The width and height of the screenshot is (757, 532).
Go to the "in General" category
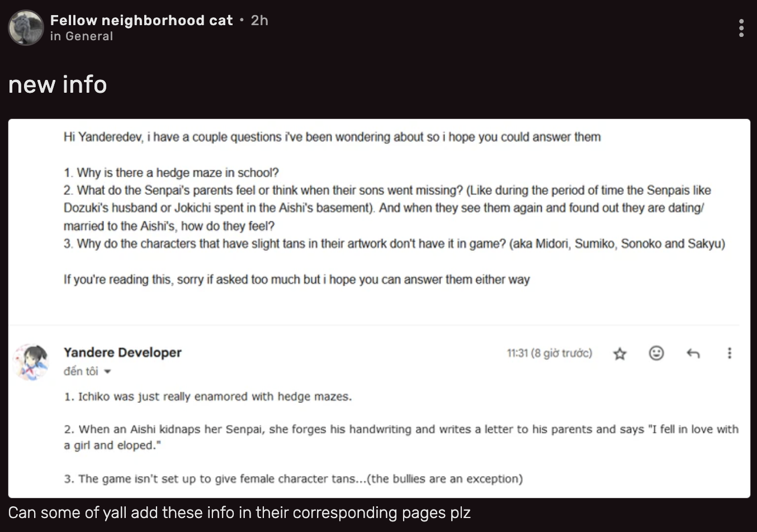click(82, 36)
